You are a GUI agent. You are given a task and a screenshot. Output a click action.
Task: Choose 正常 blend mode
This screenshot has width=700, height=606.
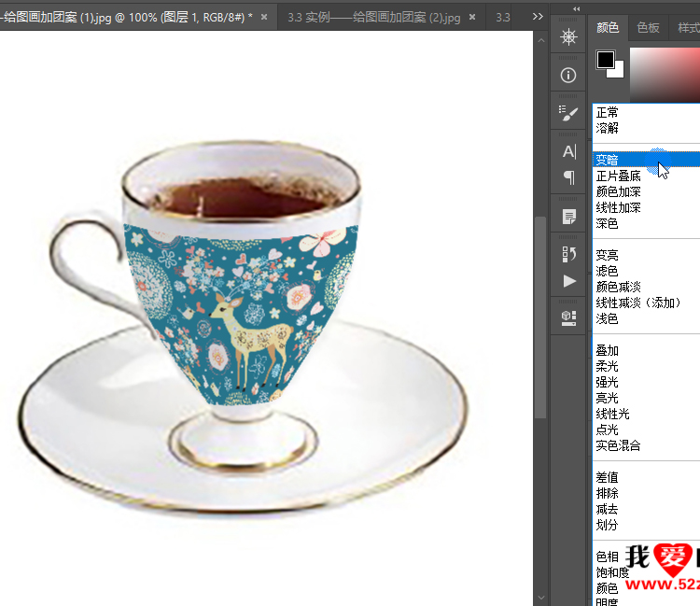click(x=646, y=112)
